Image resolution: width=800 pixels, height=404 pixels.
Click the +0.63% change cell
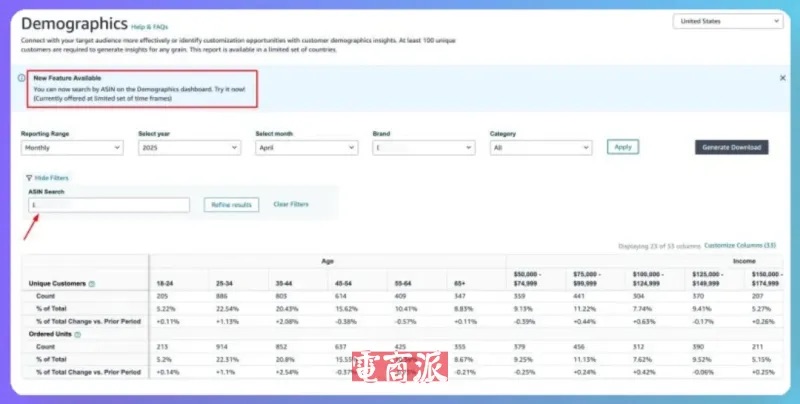(x=644, y=322)
